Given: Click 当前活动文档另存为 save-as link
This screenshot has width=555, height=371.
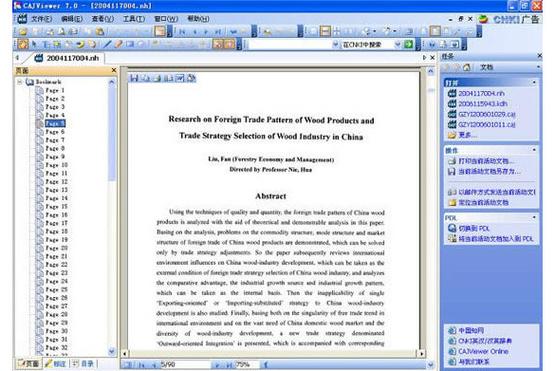Looking at the screenshot, I should (490, 171).
